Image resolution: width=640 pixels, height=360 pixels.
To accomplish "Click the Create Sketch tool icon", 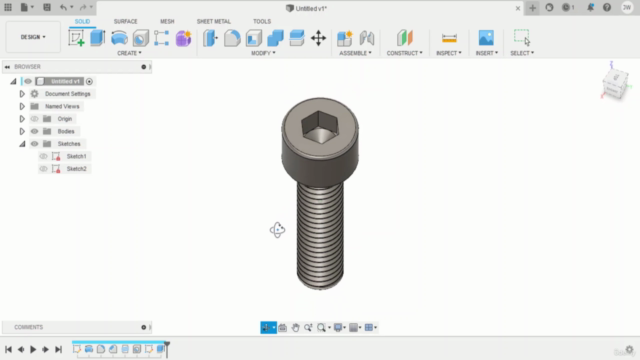I will (x=76, y=38).
